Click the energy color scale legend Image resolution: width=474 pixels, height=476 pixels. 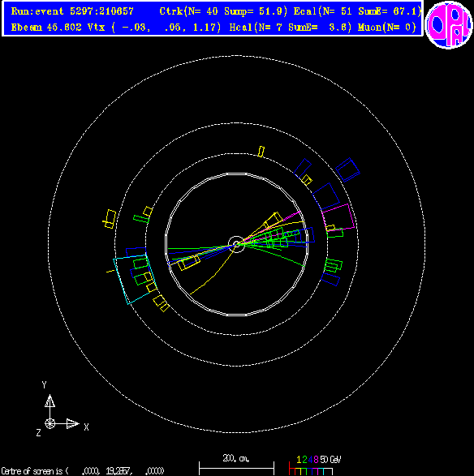point(314,466)
